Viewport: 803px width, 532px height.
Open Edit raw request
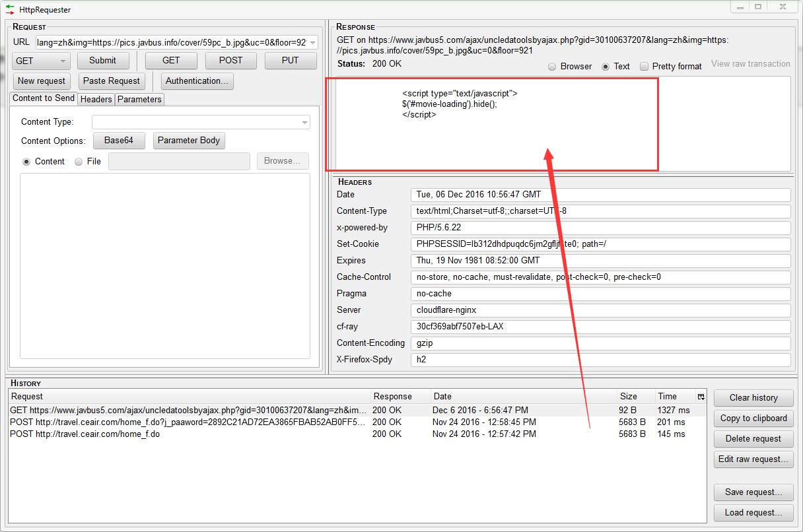[753, 459]
